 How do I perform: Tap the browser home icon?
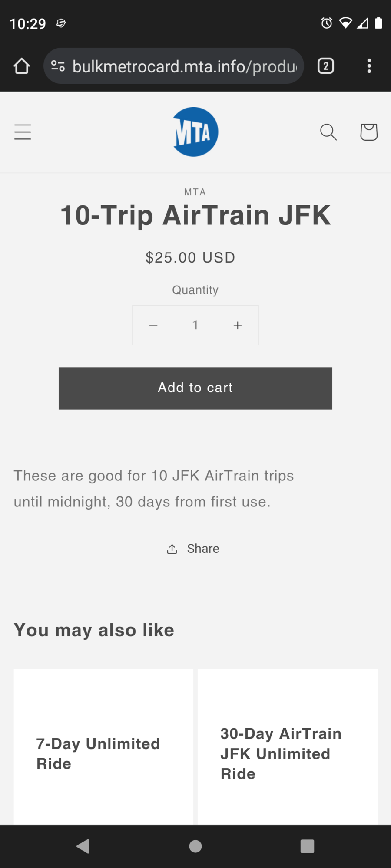click(22, 66)
